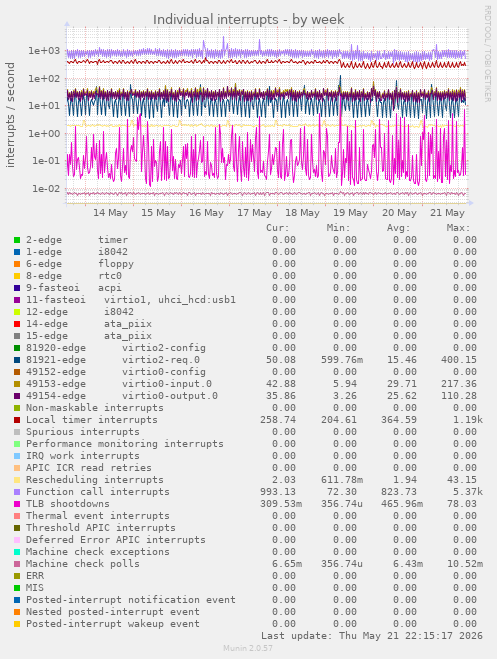Click the 21 May date label on axis
Viewport: 497px width, 659px height.
(447, 213)
